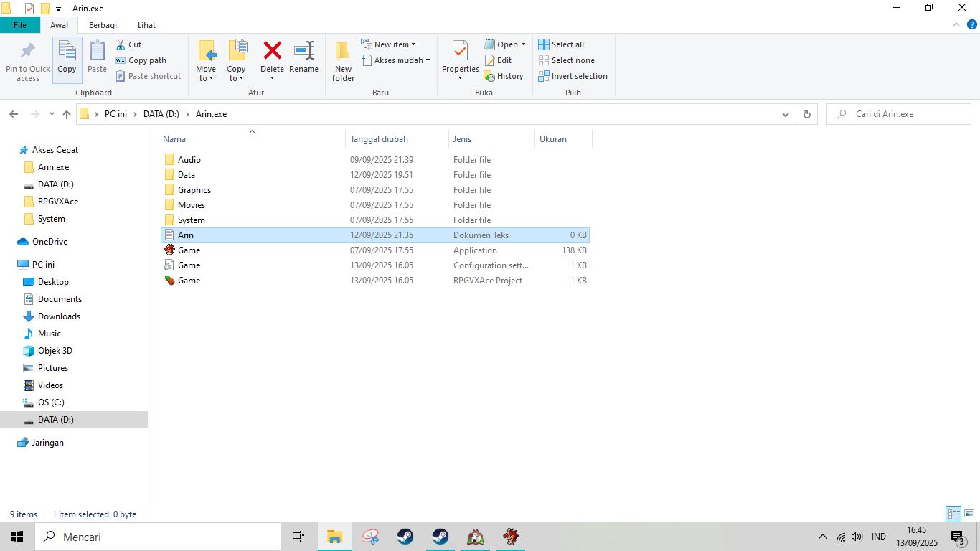Image resolution: width=980 pixels, height=551 pixels.
Task: Select the Audio folder
Action: click(375, 160)
